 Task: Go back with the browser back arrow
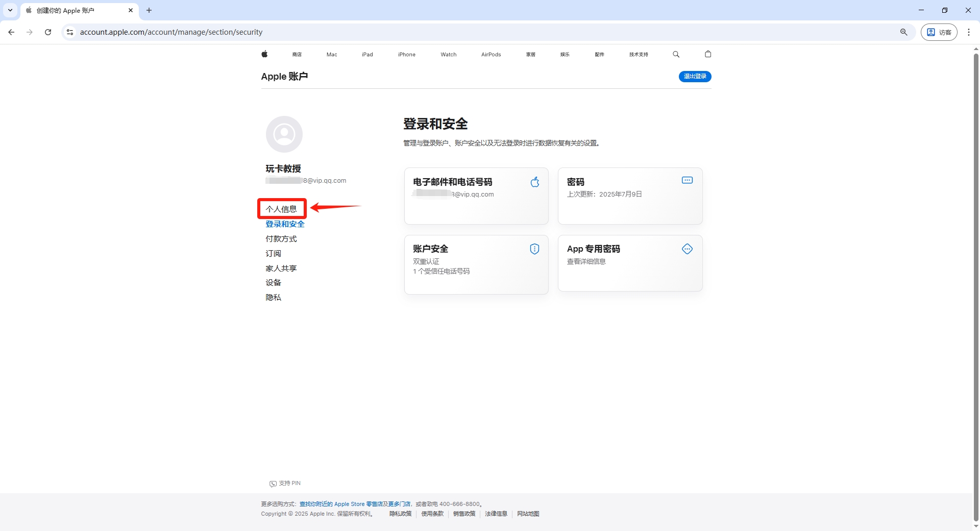pyautogui.click(x=11, y=32)
